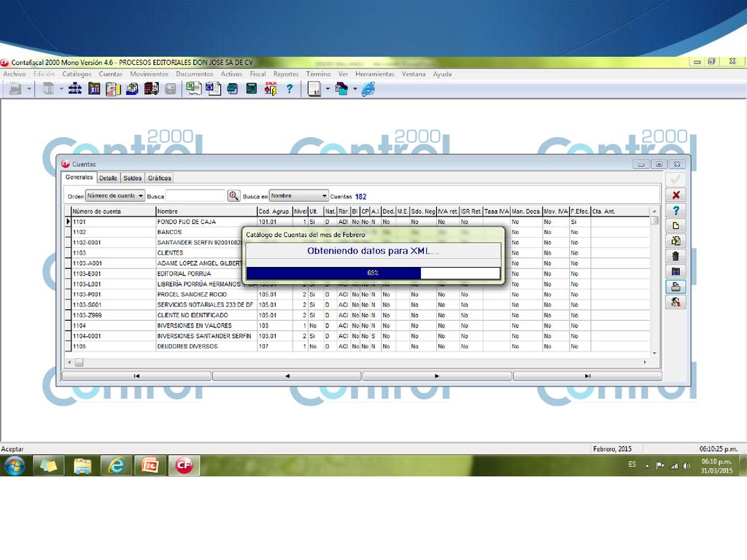The image size is (747, 560).
Task: Click the dark building icon in main toolbar
Action: tap(151, 89)
